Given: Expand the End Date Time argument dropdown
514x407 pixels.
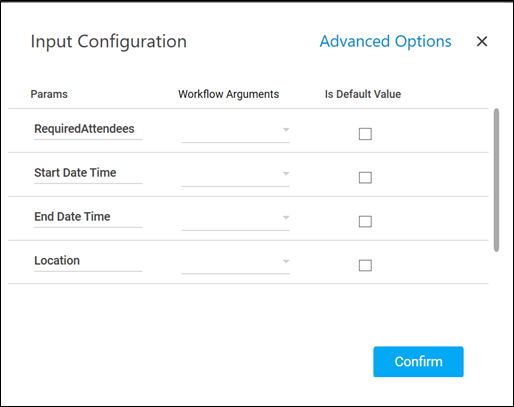Looking at the screenshot, I should (235, 218).
